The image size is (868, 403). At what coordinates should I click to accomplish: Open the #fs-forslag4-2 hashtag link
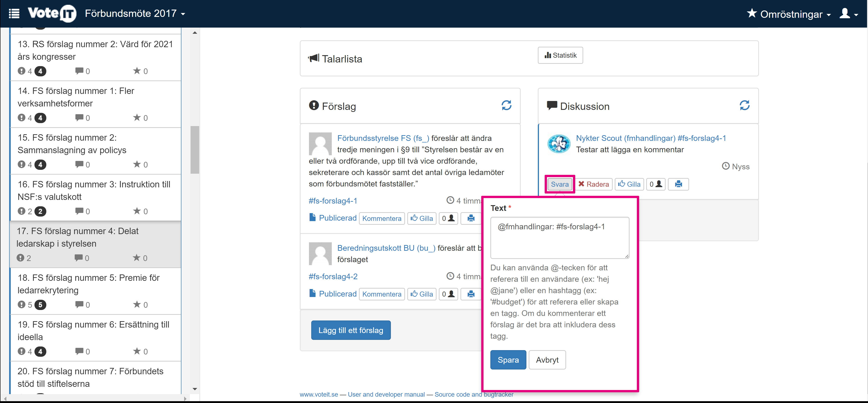(x=333, y=276)
